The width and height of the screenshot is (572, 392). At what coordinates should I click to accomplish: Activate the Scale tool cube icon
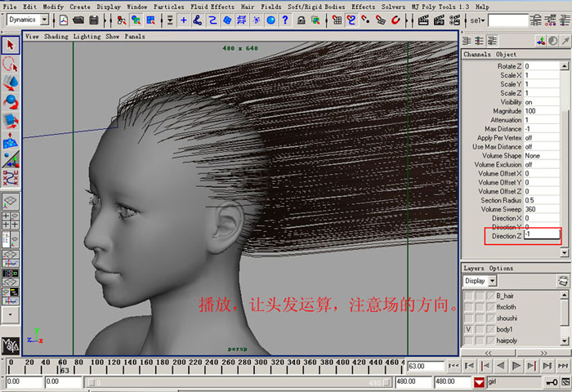click(x=10, y=121)
